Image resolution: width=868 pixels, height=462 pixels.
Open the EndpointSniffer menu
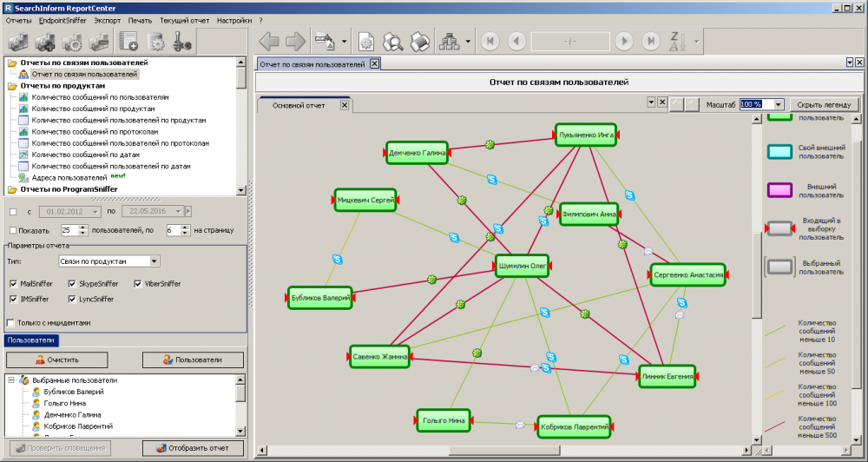click(62, 21)
